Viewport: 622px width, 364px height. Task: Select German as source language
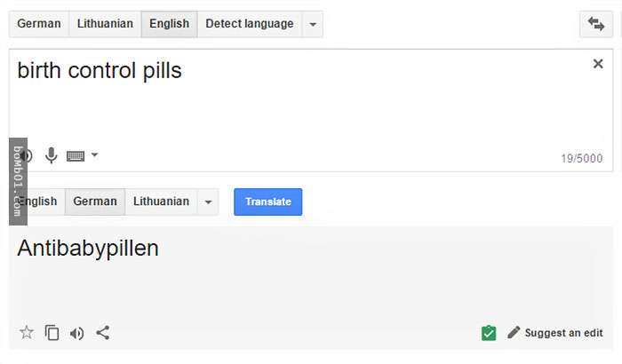click(x=39, y=24)
